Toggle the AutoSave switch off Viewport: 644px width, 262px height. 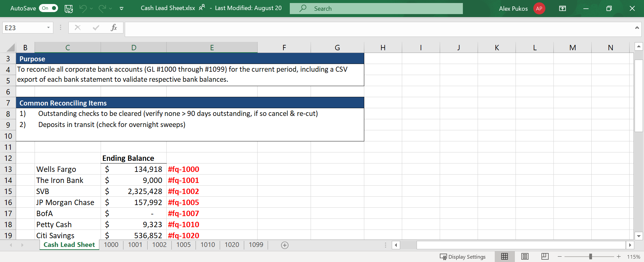(48, 8)
